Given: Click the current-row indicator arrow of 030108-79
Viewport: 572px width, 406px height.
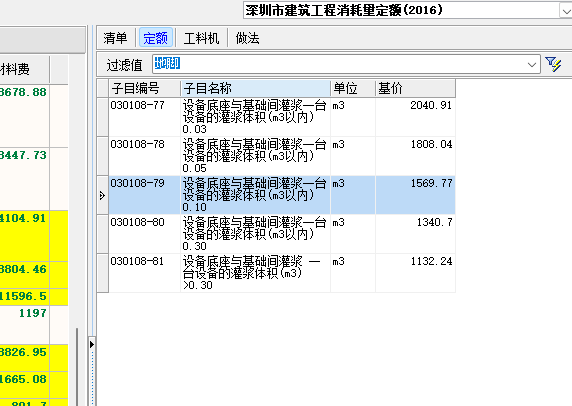Looking at the screenshot, I should 103,196.
